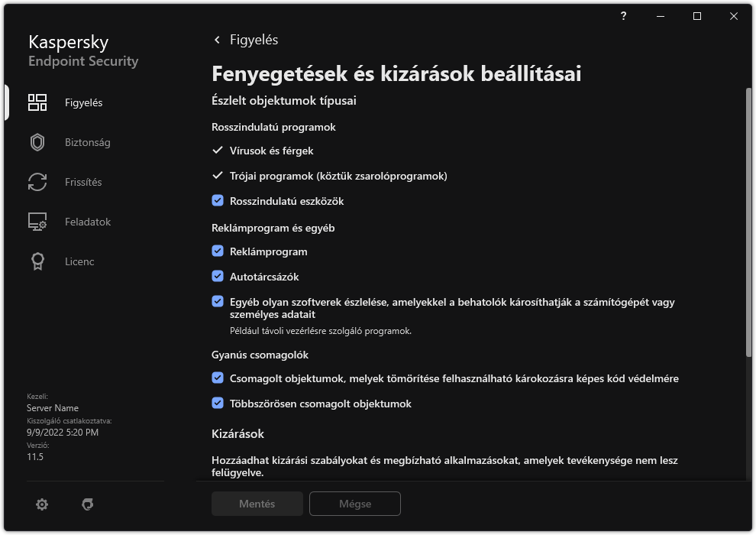This screenshot has height=535, width=756.
Task: Disable the Rosszindulatú eszközök checkbox
Action: (218, 201)
